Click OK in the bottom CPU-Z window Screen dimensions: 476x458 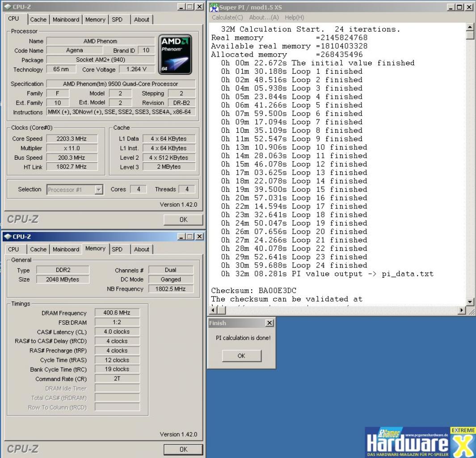coord(183,449)
